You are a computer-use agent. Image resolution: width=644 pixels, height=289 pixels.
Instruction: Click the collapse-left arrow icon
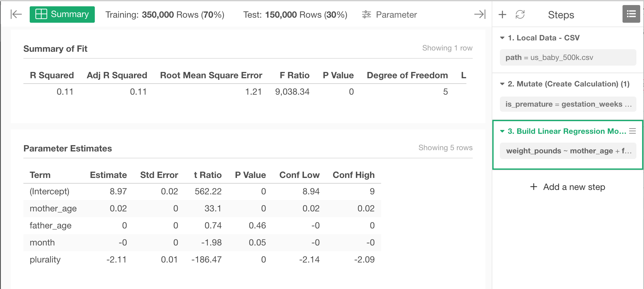pos(16,14)
